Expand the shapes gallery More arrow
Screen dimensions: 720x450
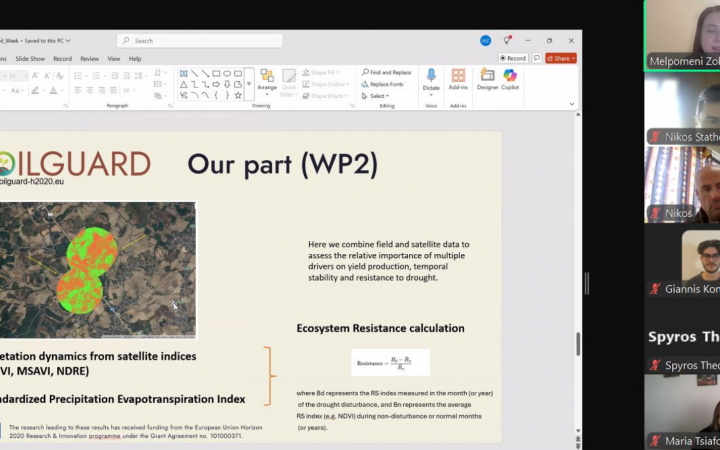(x=249, y=84)
